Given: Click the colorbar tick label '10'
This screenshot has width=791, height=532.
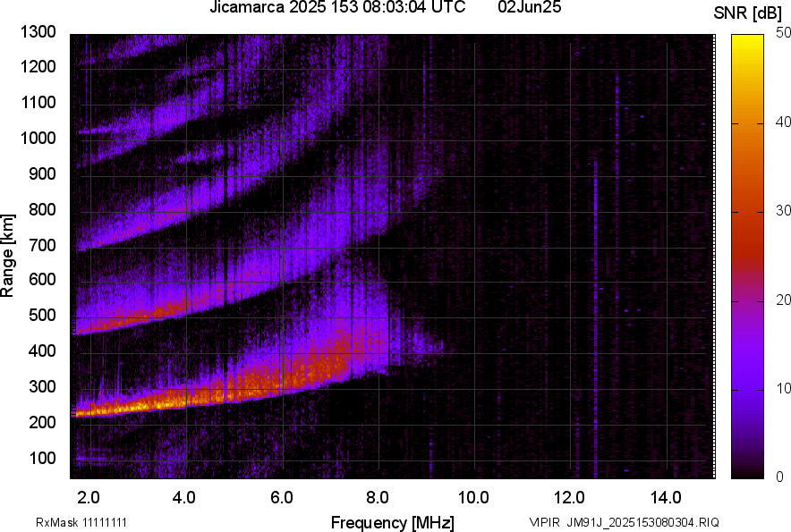Looking at the screenshot, I should coord(784,388).
